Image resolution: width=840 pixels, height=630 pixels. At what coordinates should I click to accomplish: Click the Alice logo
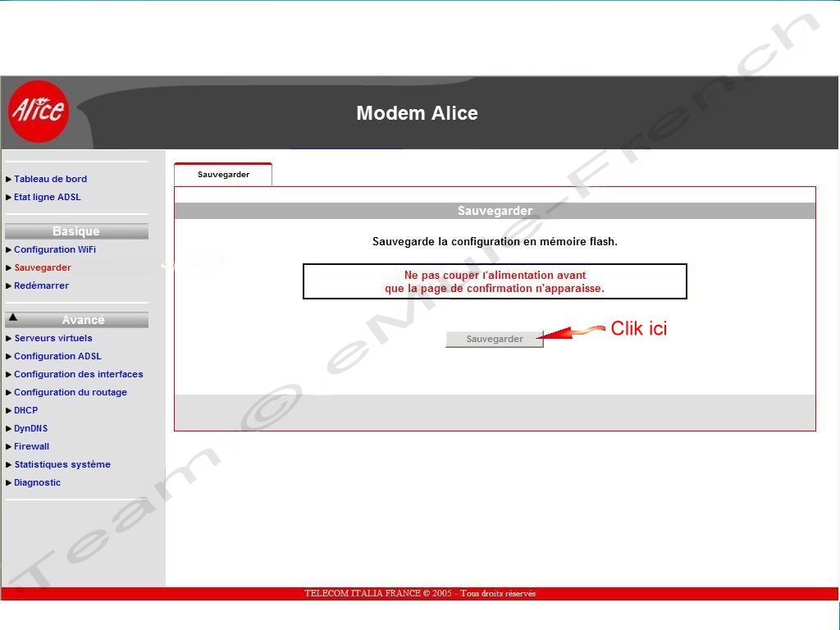(39, 112)
